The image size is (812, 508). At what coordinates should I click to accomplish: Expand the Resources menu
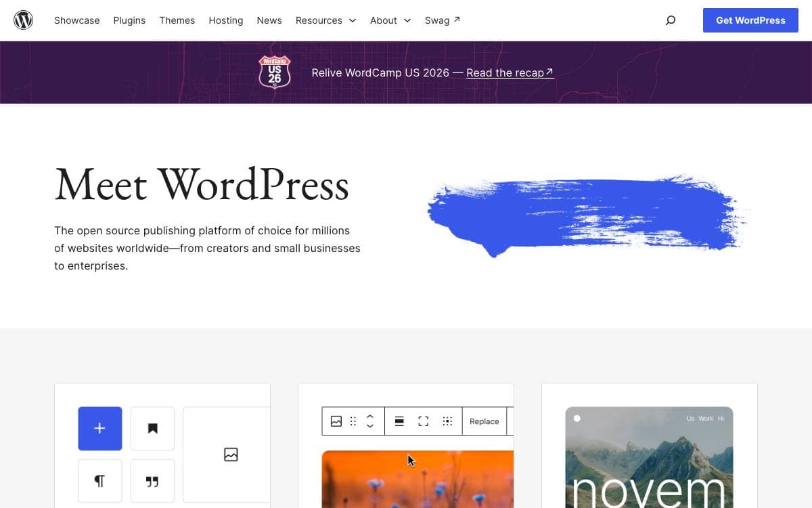pyautogui.click(x=326, y=20)
